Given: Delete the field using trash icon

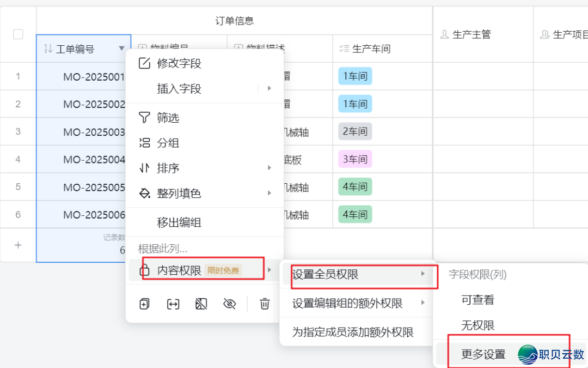Looking at the screenshot, I should (265, 304).
